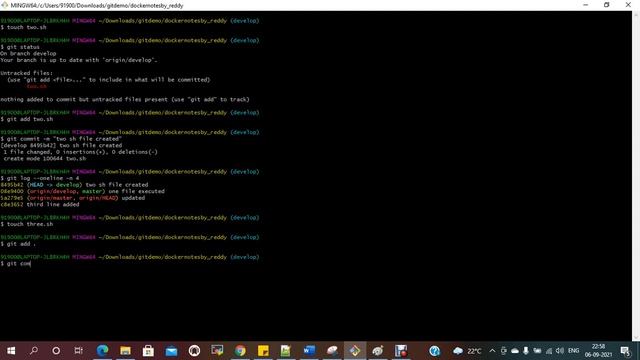
Task: Click the 'one file executed' log entry
Action: 82,191
